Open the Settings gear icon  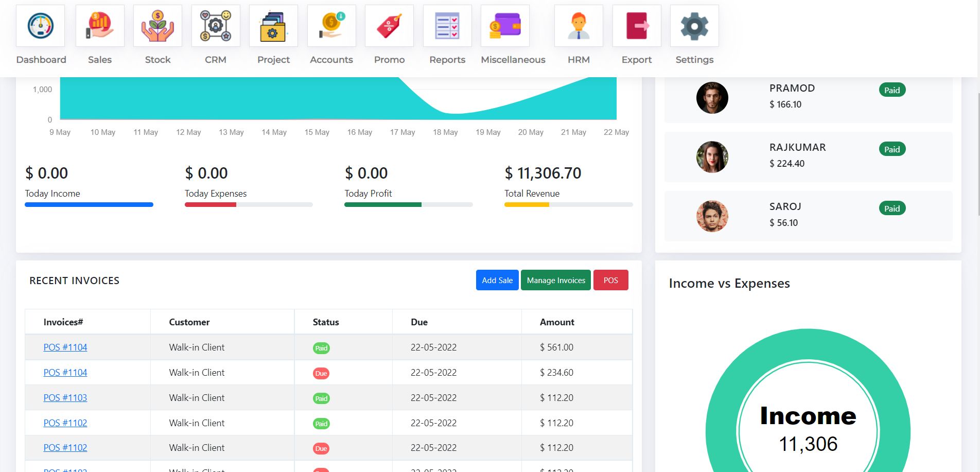pos(694,26)
